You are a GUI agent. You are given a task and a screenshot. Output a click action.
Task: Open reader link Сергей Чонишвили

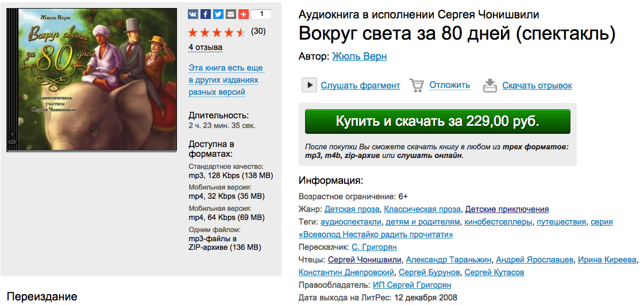click(365, 260)
